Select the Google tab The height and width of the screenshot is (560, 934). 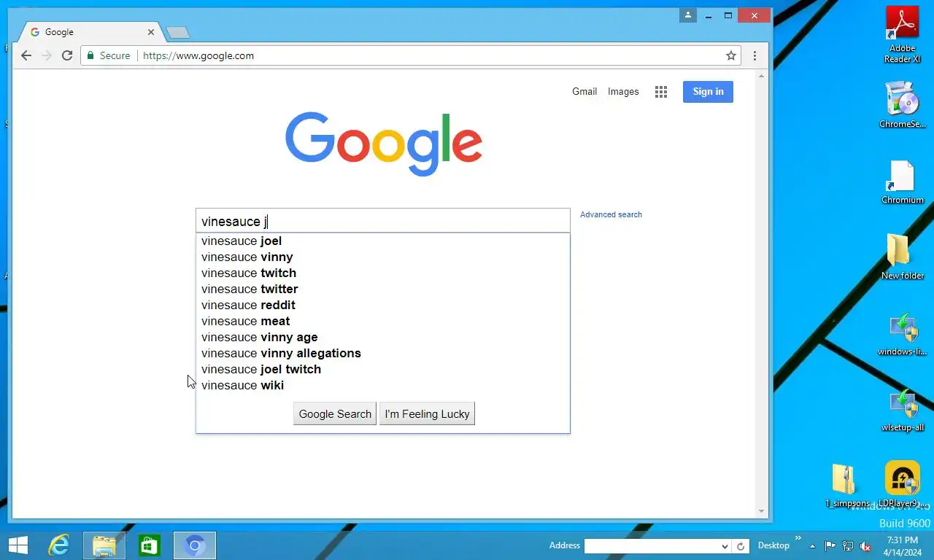pos(91,32)
